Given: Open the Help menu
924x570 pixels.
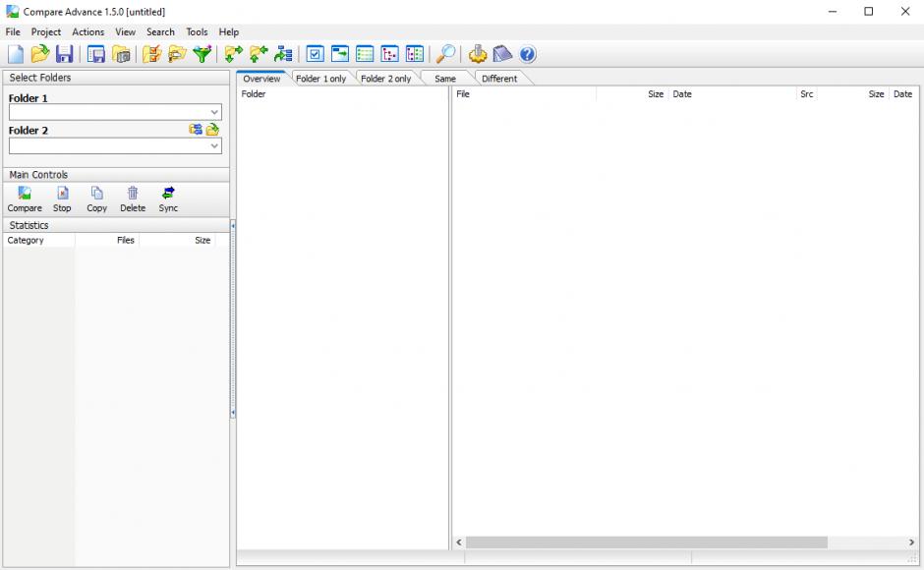Looking at the screenshot, I should 229,31.
